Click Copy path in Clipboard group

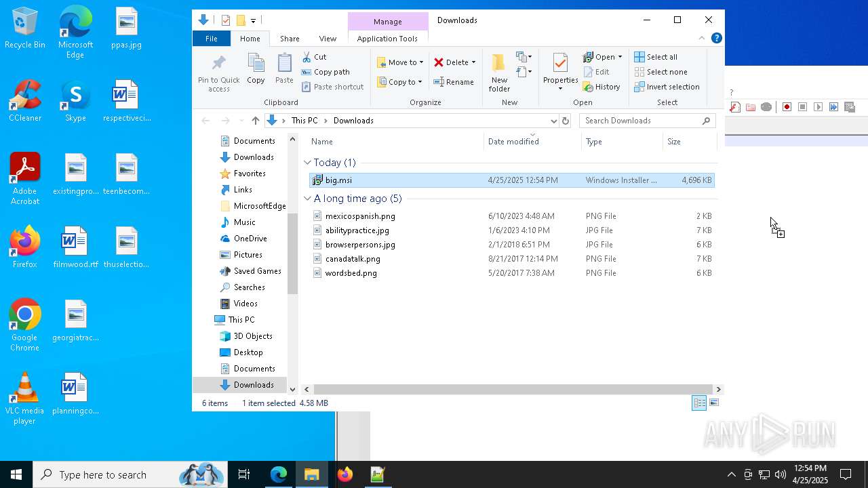point(325,72)
